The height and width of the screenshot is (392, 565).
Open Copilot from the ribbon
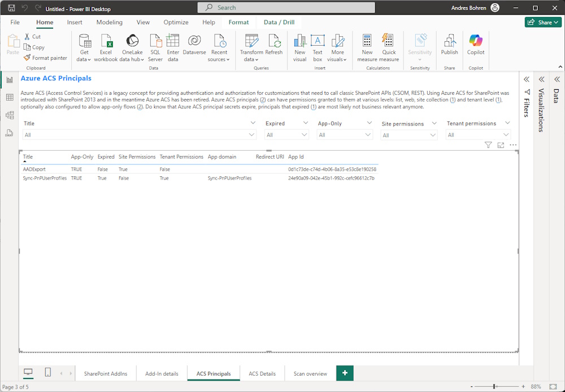476,45
